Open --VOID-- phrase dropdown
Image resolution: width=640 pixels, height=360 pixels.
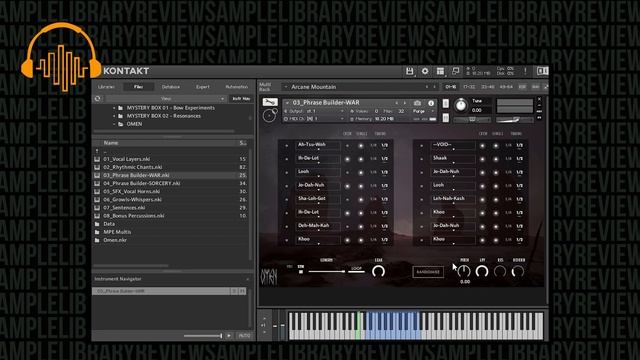(453, 145)
